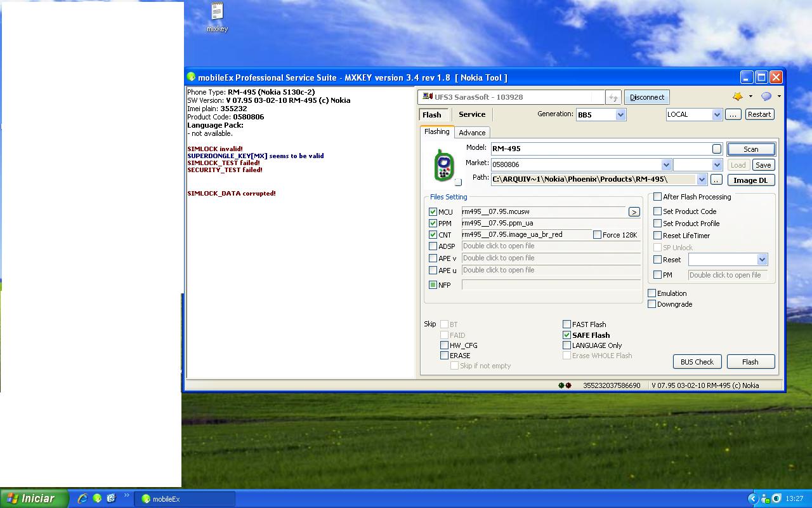Click the network tray icon

tap(766, 498)
